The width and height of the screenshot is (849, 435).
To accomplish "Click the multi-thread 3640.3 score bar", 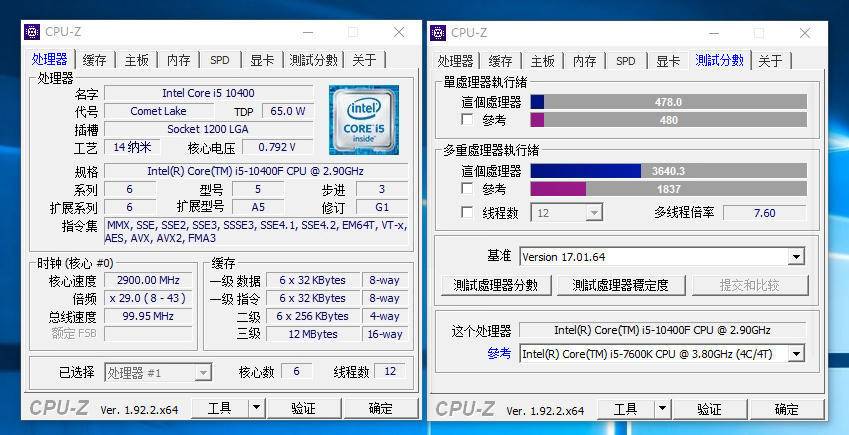I will coord(669,171).
